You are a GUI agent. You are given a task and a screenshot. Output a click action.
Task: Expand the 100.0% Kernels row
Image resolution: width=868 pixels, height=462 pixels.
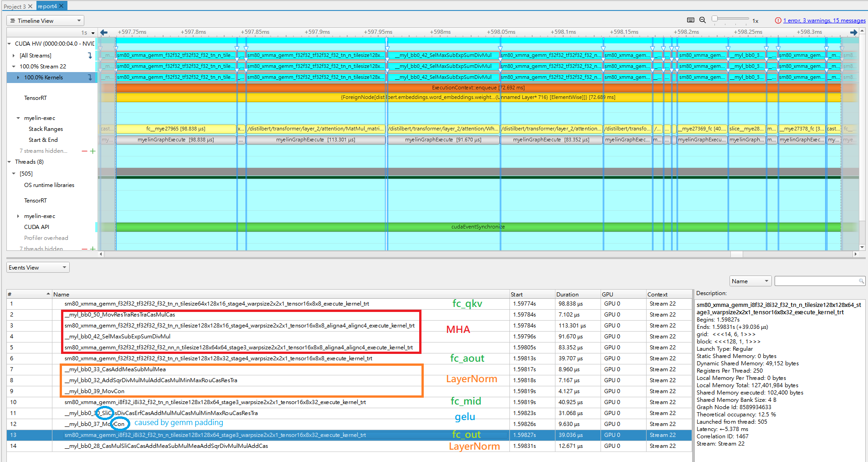tap(18, 78)
